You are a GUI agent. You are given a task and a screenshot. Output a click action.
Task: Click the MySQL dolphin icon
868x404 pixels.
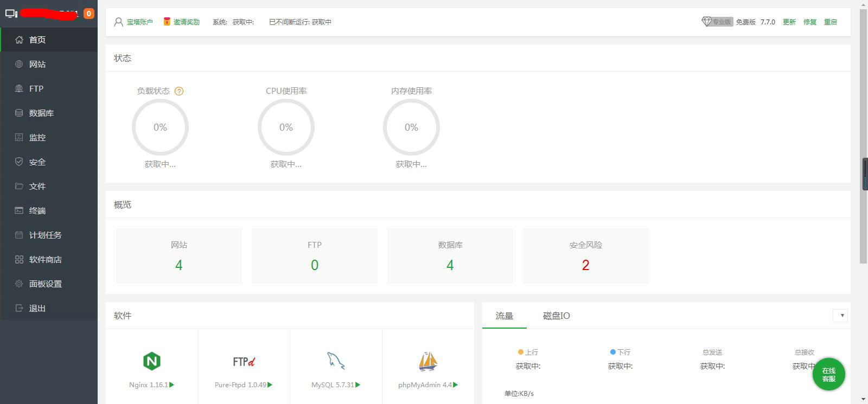[336, 361]
